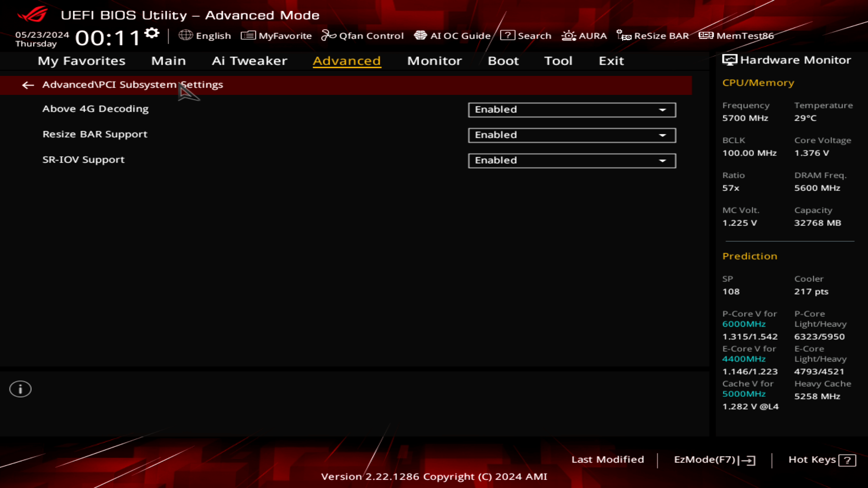Click the information icon button
This screenshot has width=868, height=488.
point(20,389)
